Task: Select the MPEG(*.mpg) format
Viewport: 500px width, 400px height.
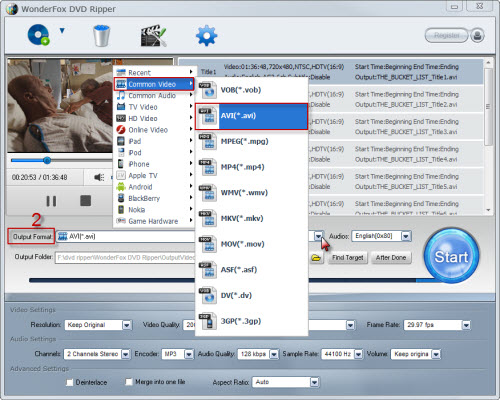Action: (251, 141)
